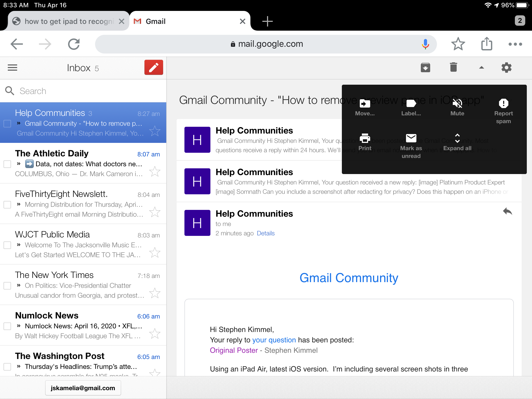
Task: Open The Athletic Daily email
Action: click(83, 163)
